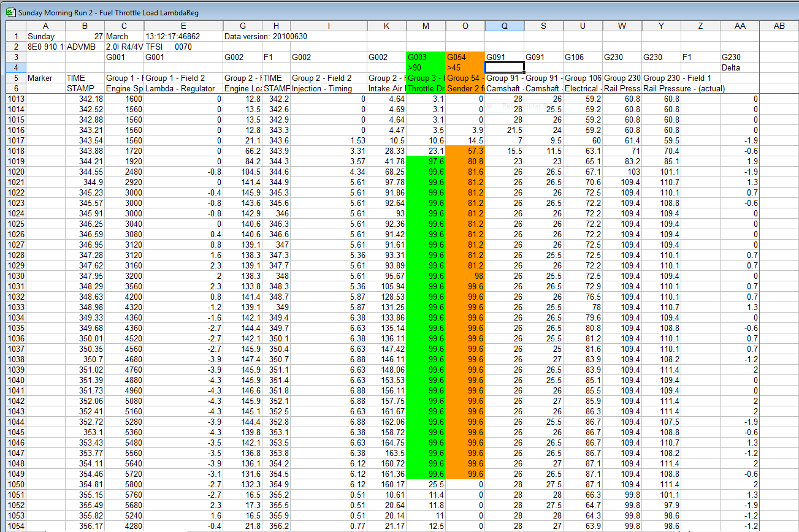The height and width of the screenshot is (532, 799).
Task: Click the 'Data version: 20100630' cell
Action: 266,36
